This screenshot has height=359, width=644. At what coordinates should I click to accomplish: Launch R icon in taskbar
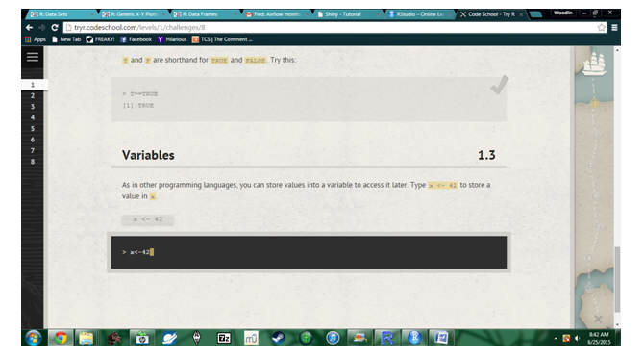[387, 338]
